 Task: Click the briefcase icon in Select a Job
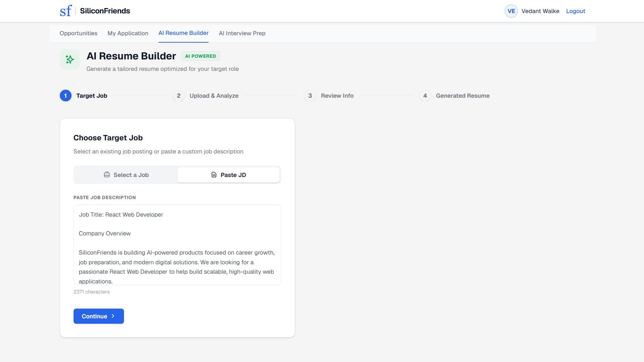click(107, 175)
